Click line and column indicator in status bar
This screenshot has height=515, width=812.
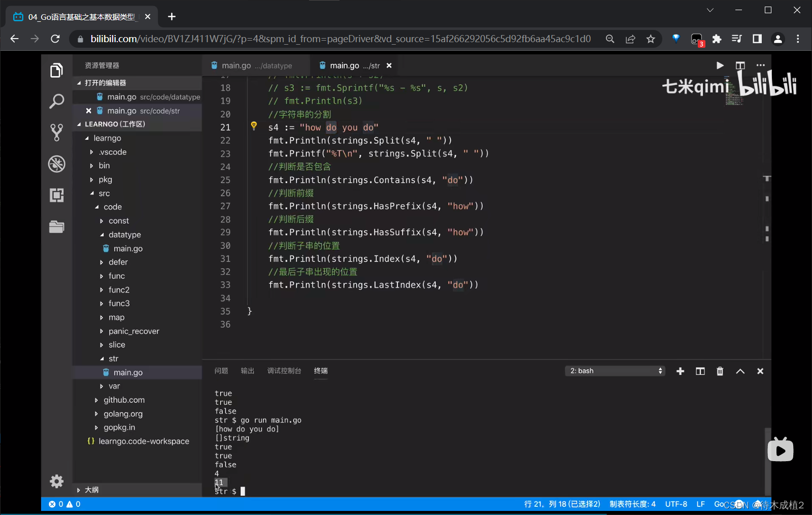[x=562, y=504]
